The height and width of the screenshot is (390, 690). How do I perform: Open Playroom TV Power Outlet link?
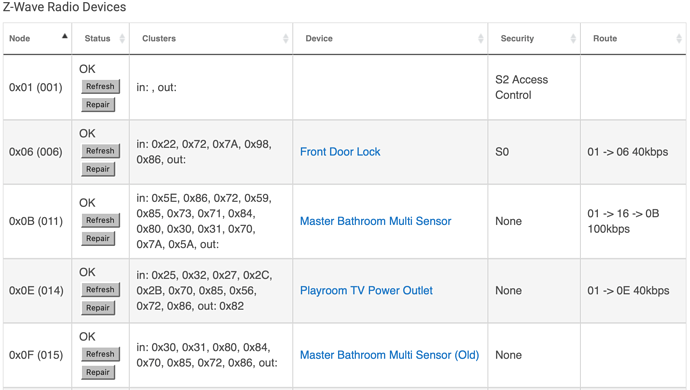(366, 291)
